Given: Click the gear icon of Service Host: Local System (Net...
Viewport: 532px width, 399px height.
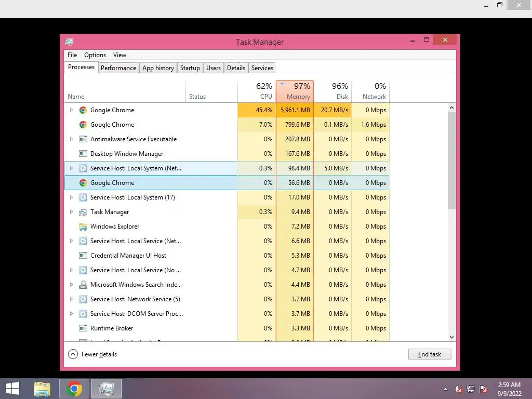Looking at the screenshot, I should tap(83, 168).
